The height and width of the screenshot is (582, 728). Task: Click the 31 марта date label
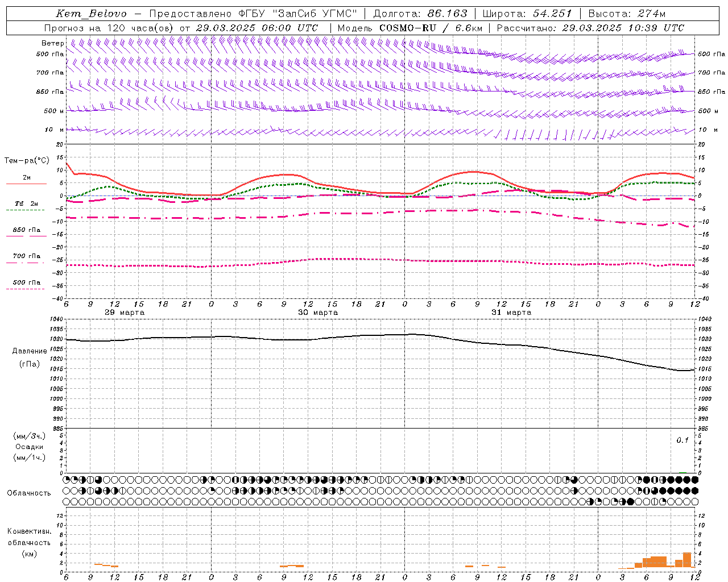(x=511, y=313)
